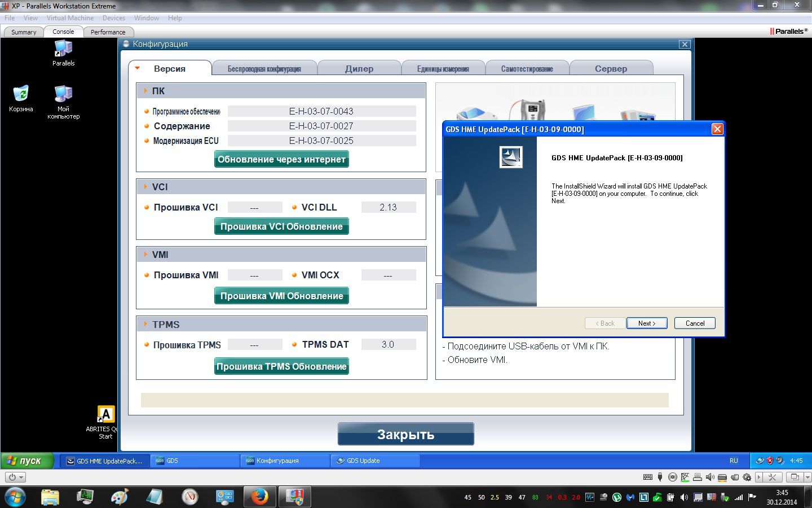Switch to the Performance tab
This screenshot has width=812, height=508.
(108, 32)
